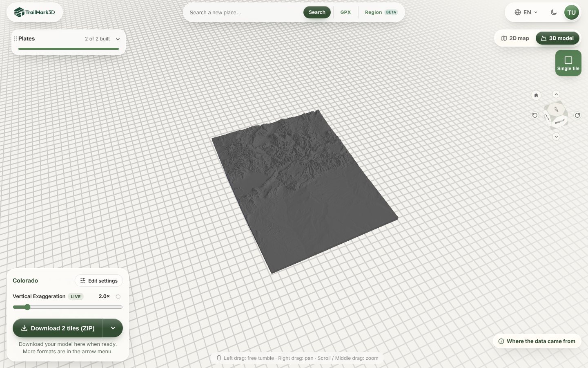Reset camera with the home icon
This screenshot has width=588, height=368.
536,95
